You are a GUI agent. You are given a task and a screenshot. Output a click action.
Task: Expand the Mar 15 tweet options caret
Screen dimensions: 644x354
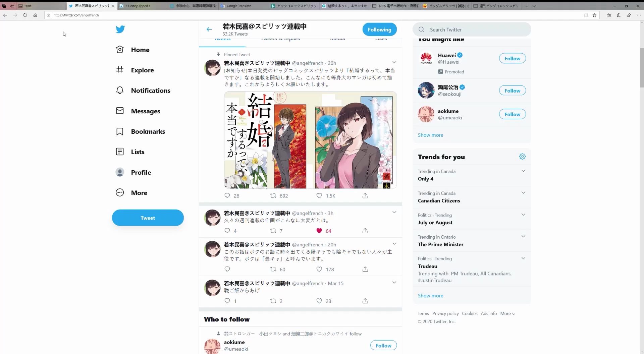(394, 283)
